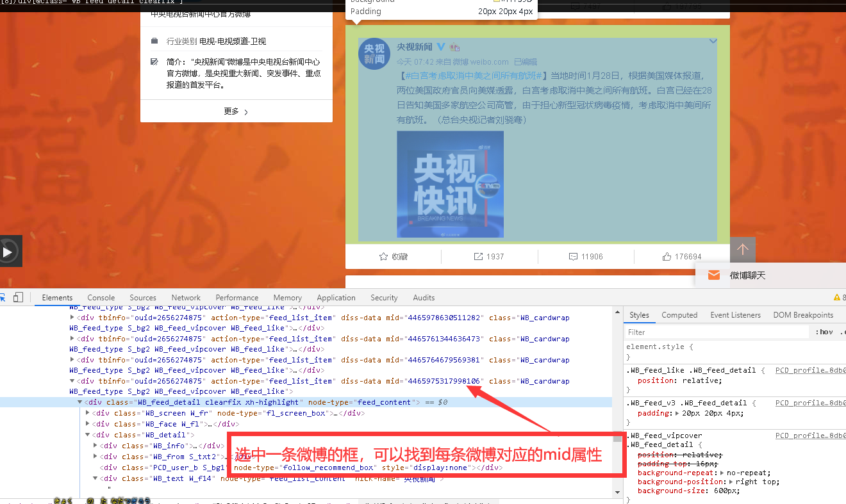
Task: Open the Application tab
Action: (x=336, y=297)
